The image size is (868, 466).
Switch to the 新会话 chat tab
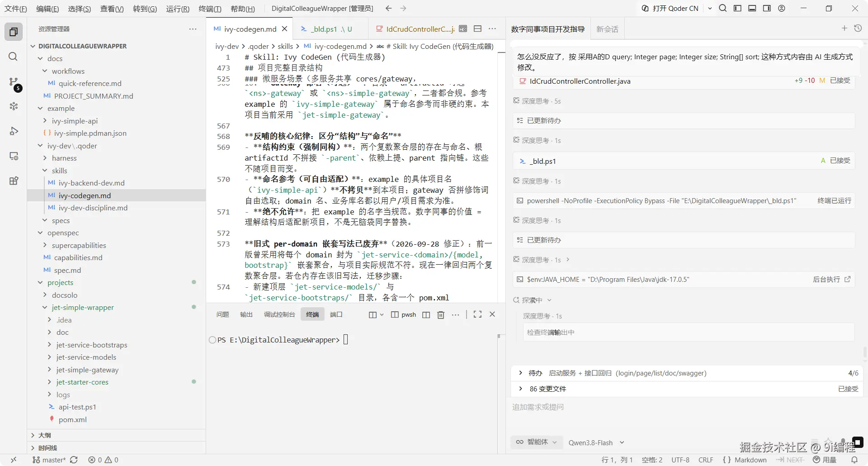pyautogui.click(x=607, y=29)
